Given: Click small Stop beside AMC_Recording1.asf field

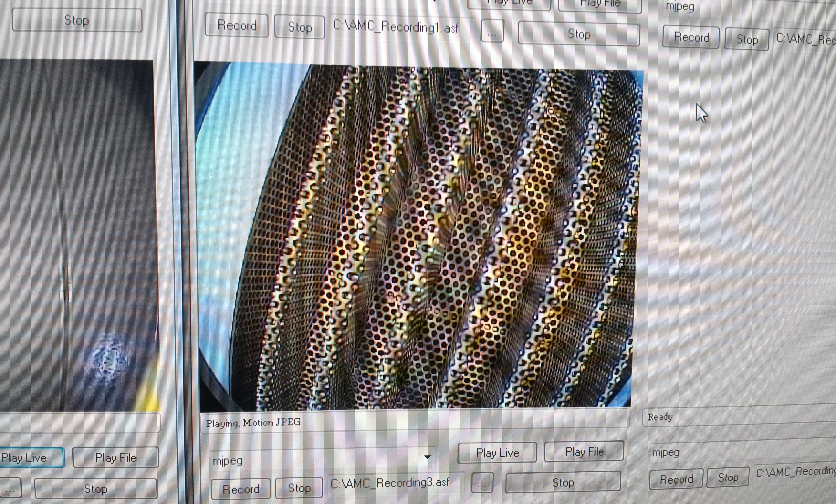Looking at the screenshot, I should 299,27.
